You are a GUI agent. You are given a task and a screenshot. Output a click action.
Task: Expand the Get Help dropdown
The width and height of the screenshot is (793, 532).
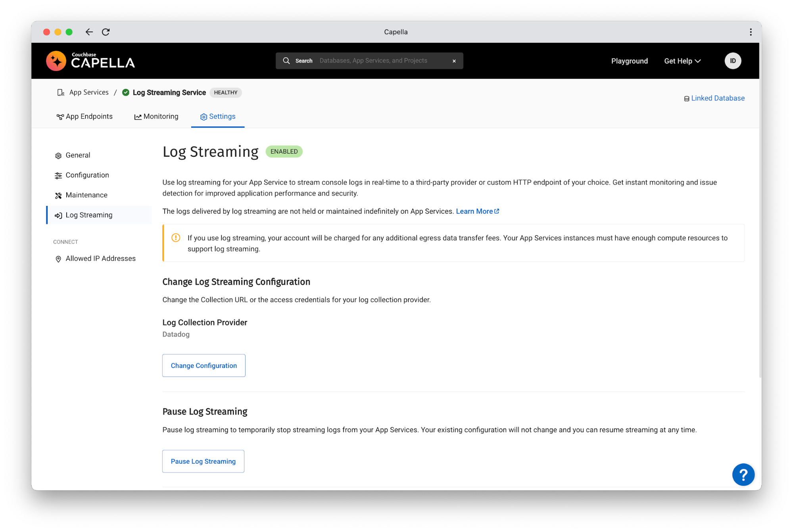coord(682,61)
